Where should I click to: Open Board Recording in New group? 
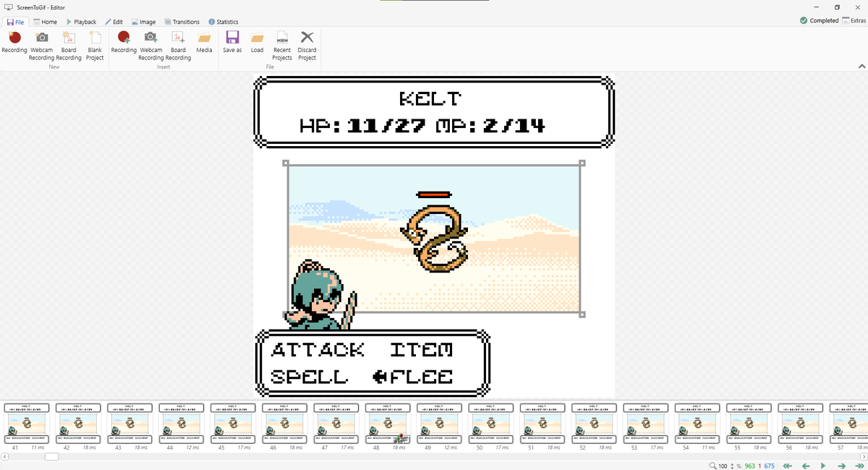coord(69,45)
